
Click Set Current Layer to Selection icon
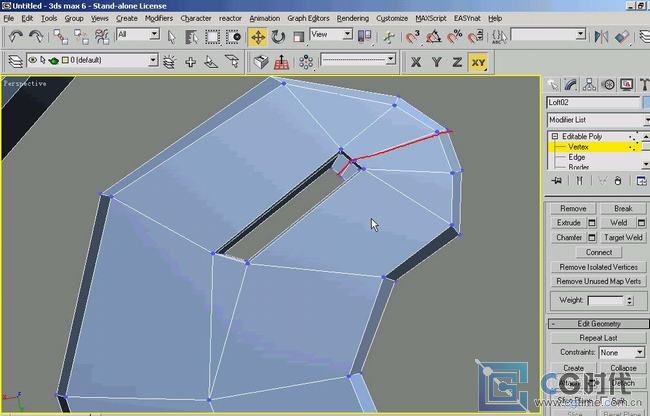tap(232, 62)
